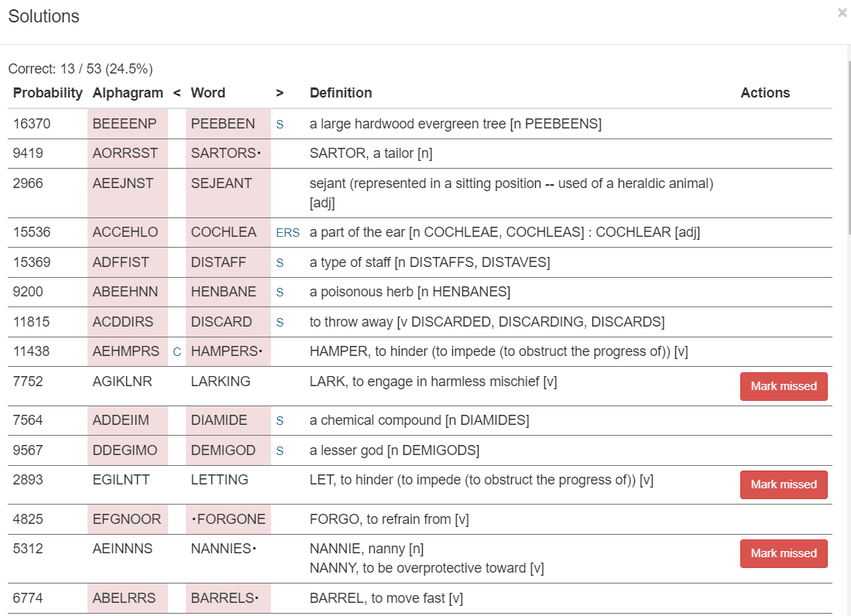Click the S back hook beside DEMIGOD

(280, 450)
